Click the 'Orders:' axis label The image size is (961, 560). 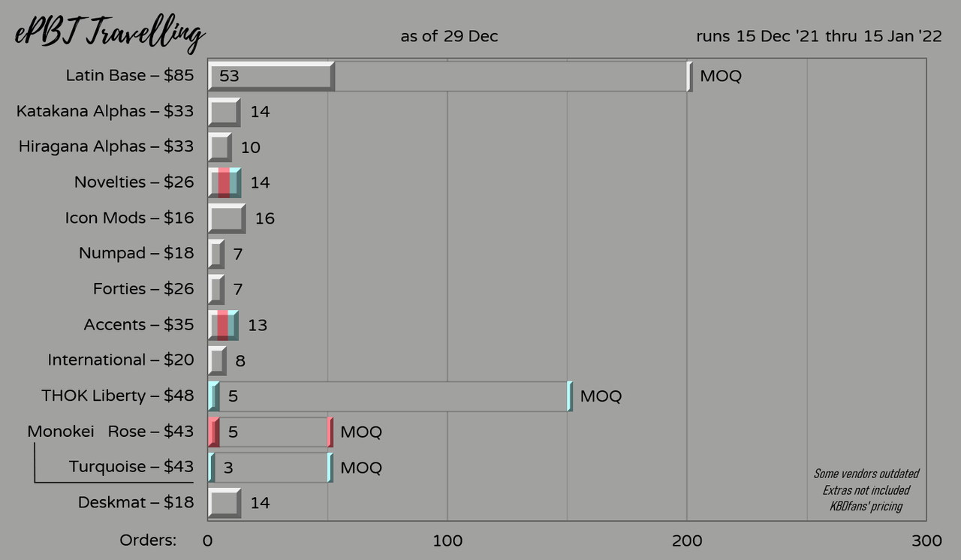(x=148, y=540)
